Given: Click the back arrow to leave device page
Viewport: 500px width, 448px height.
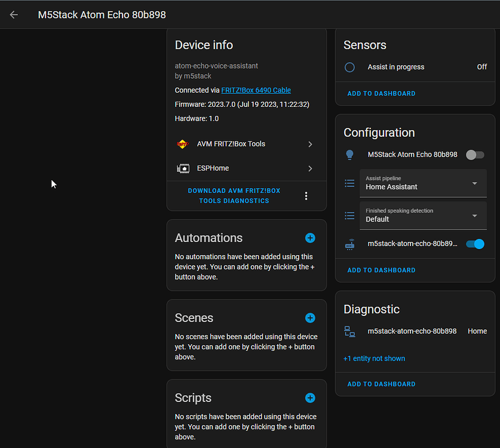Looking at the screenshot, I should coord(13,14).
